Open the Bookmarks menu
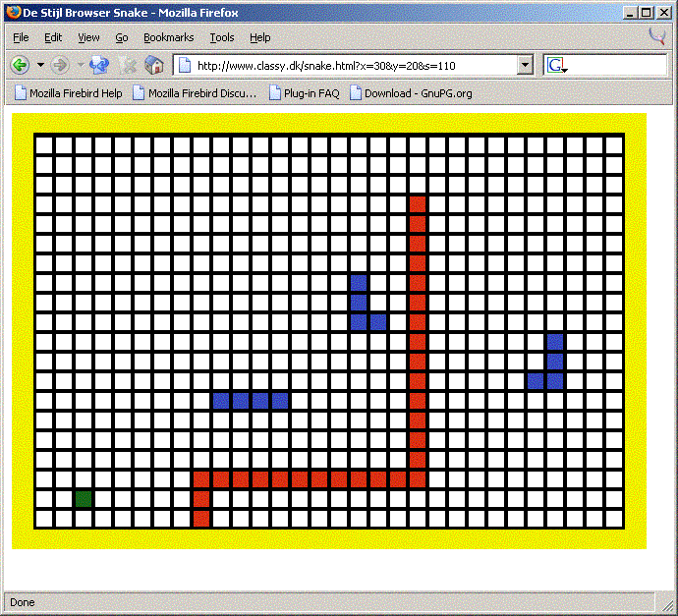Screen dimensions: 678x616 click(169, 37)
